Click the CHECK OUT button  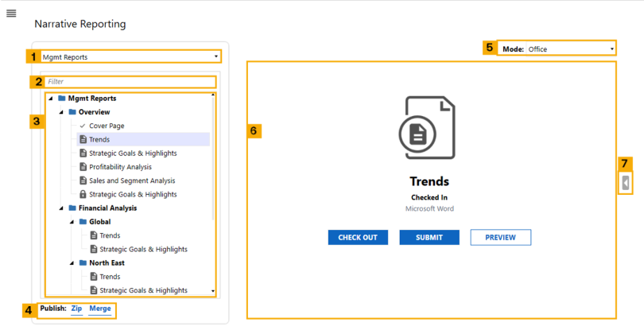tap(358, 238)
